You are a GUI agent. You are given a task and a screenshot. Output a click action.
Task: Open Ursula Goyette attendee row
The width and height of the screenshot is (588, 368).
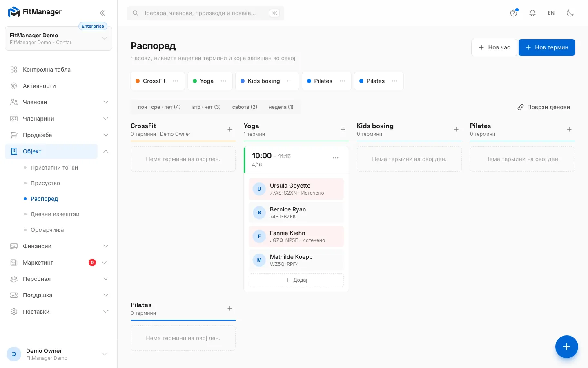click(x=296, y=189)
